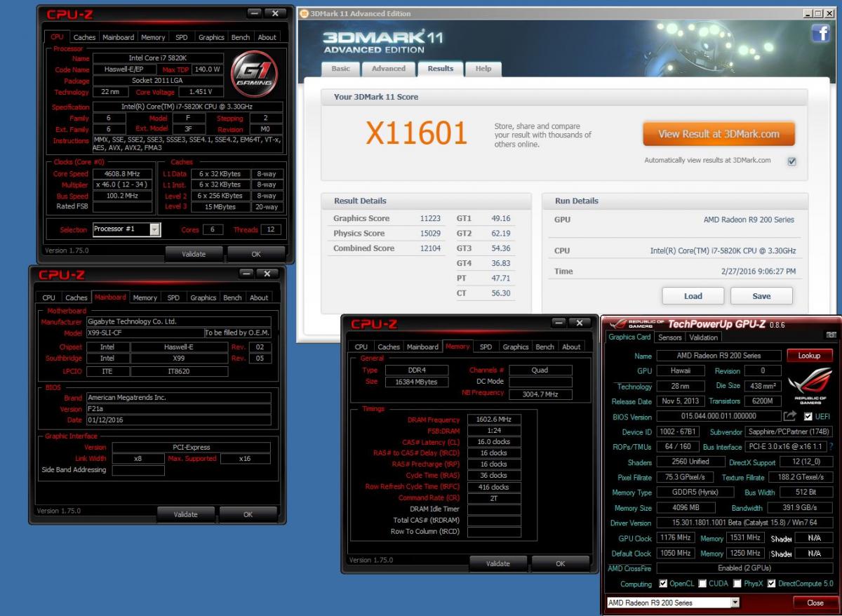Click the Republic of Gamers logo in GPU-Z
Image resolution: width=842 pixels, height=616 pixels.
click(x=810, y=386)
